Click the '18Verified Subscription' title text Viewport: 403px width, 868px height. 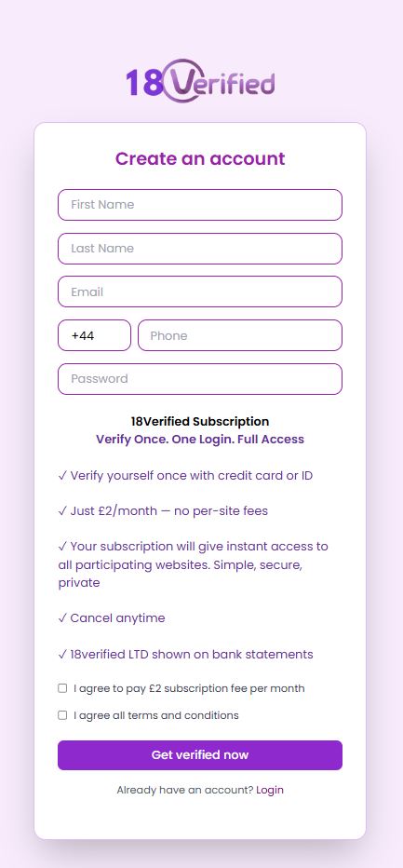click(x=200, y=421)
